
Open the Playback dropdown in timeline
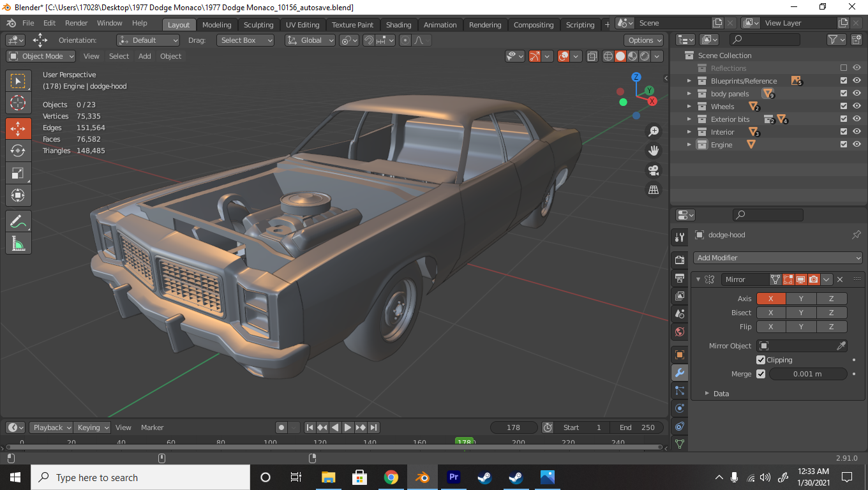tap(53, 427)
